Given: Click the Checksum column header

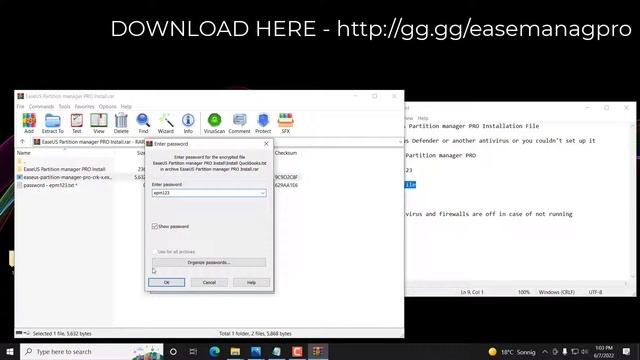Looking at the screenshot, I should click(x=286, y=153).
